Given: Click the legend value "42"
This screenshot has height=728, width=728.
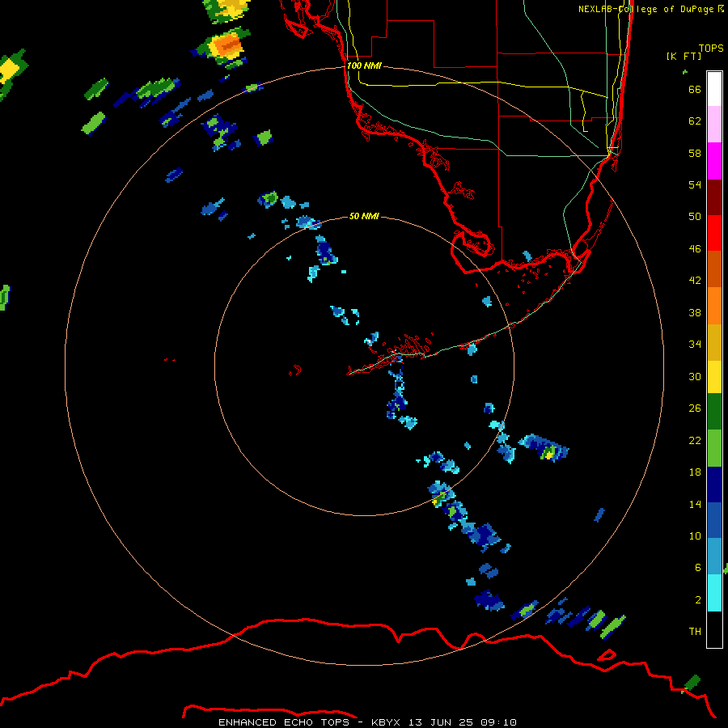Looking at the screenshot, I should [x=695, y=281].
